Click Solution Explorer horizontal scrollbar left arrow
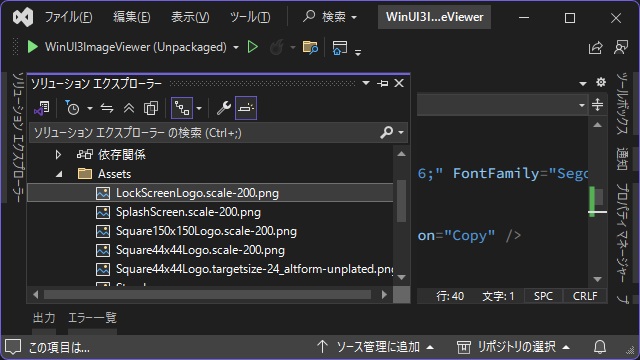The height and width of the screenshot is (360, 640). click(36, 294)
